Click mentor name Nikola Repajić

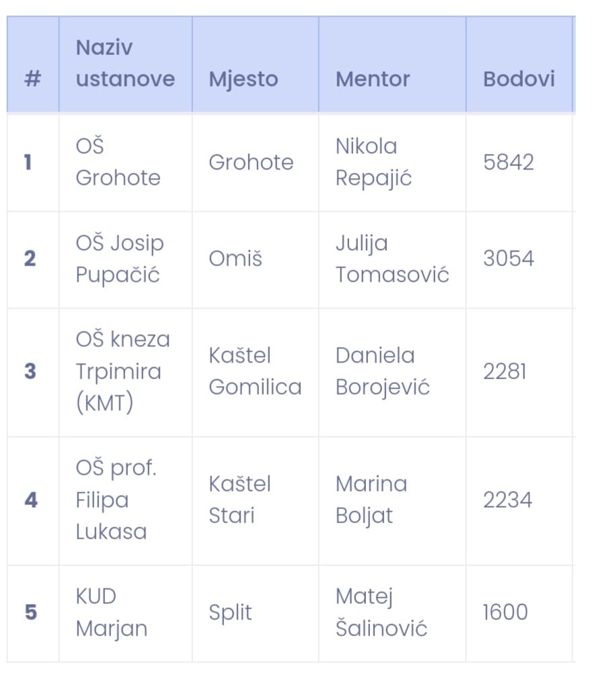(x=373, y=162)
